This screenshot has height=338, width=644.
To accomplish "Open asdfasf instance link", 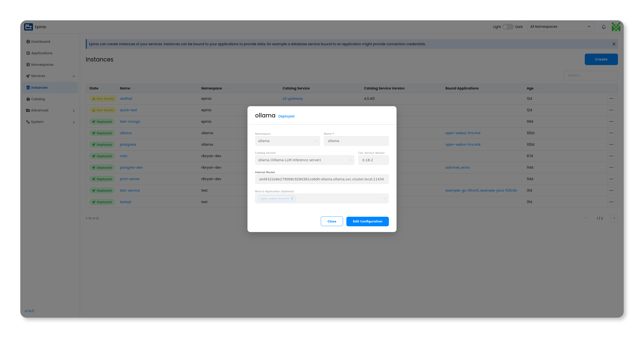I will (x=126, y=99).
